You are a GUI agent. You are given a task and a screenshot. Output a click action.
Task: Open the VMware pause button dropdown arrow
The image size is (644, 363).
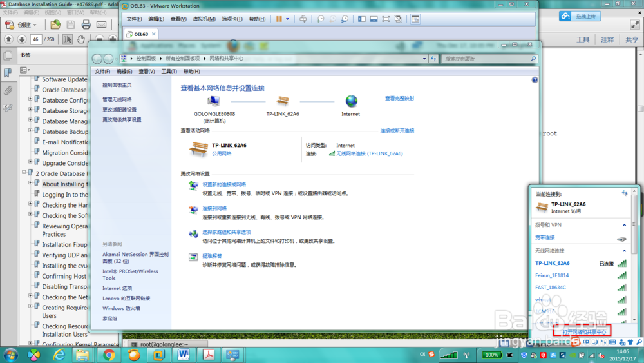click(287, 19)
